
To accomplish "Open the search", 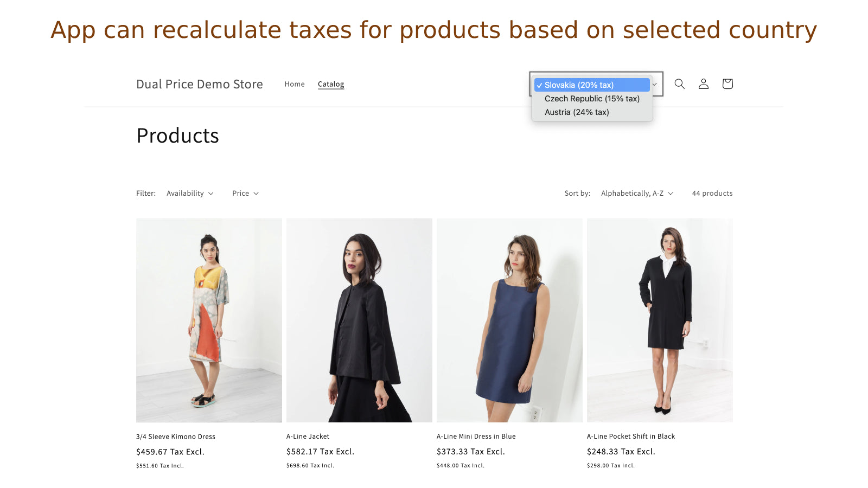I will [679, 84].
